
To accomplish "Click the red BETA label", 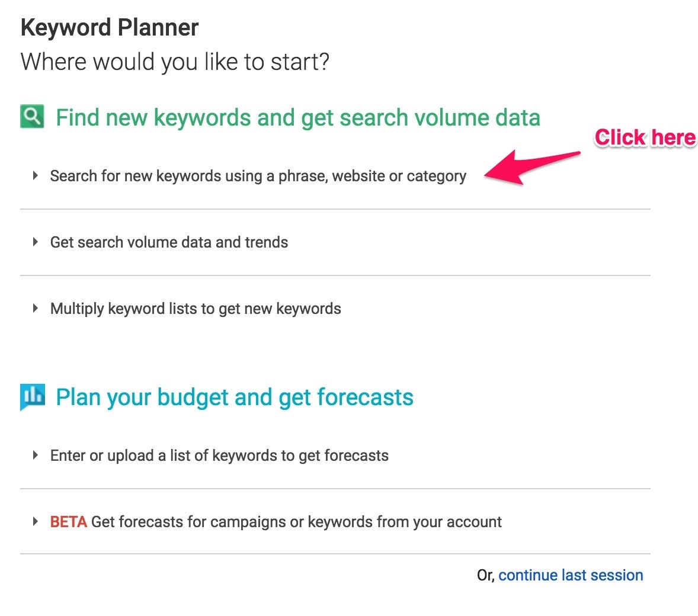I will point(68,522).
